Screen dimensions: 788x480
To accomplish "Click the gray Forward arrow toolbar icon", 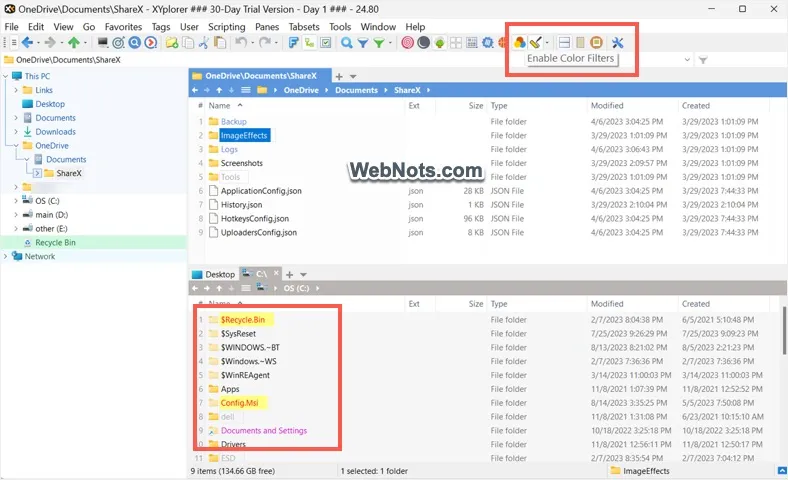I will click(50, 43).
